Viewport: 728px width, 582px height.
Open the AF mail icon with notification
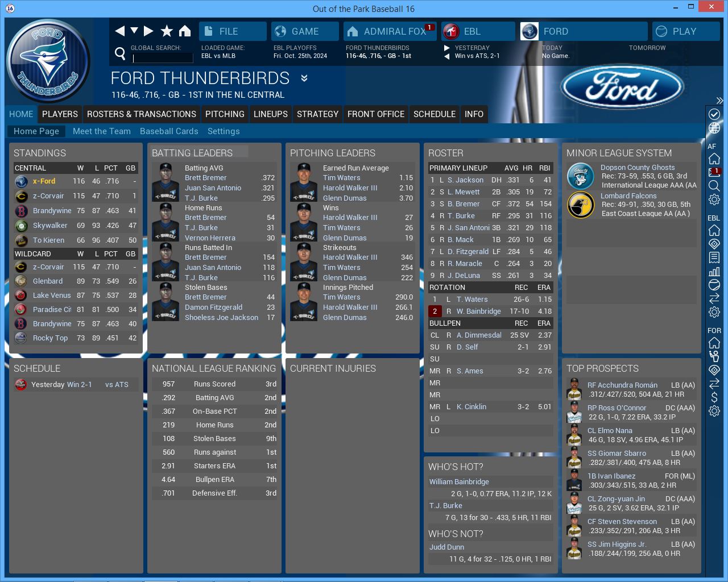714,172
